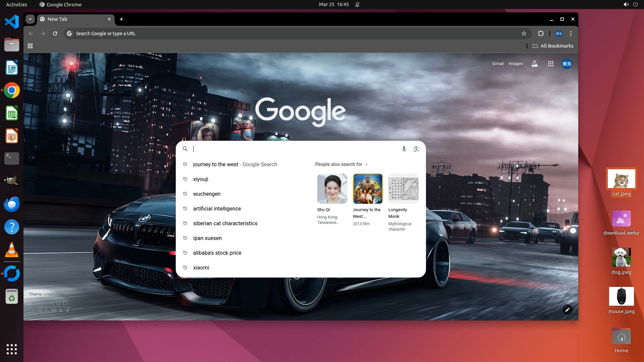Viewport: 644px width, 362px height.
Task: Toggle the notifications bell in top bar
Action: 357,5
